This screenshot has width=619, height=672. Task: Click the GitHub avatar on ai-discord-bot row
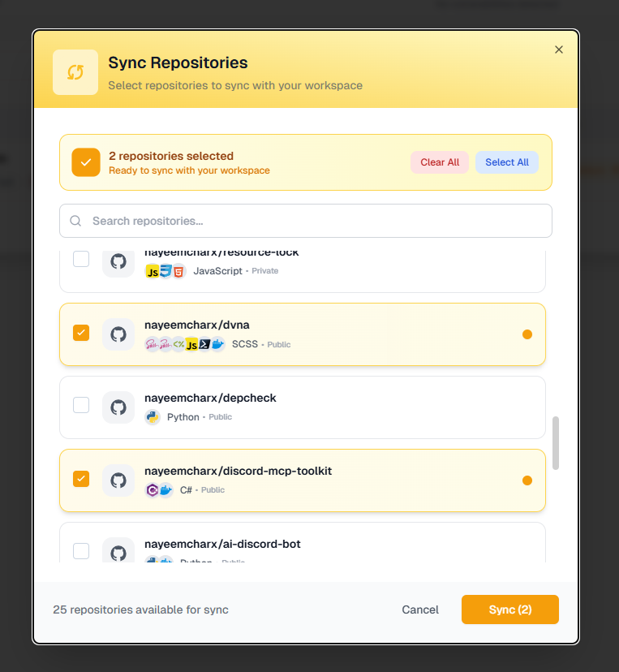[118, 551]
